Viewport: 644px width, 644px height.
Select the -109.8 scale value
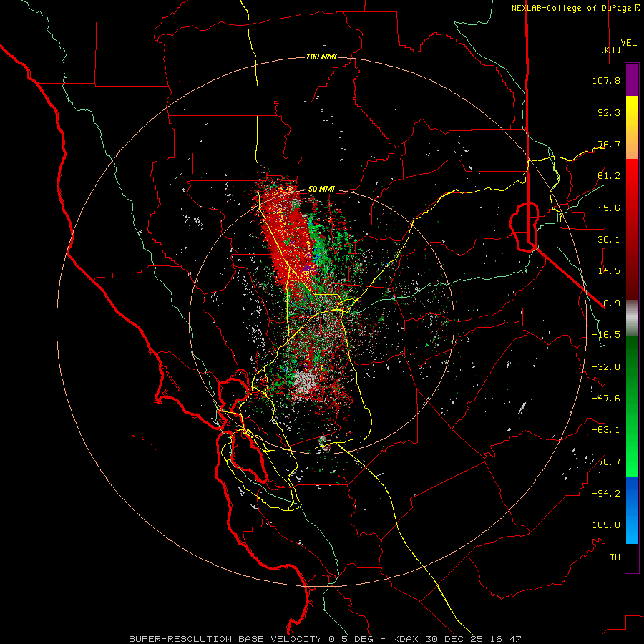603,525
